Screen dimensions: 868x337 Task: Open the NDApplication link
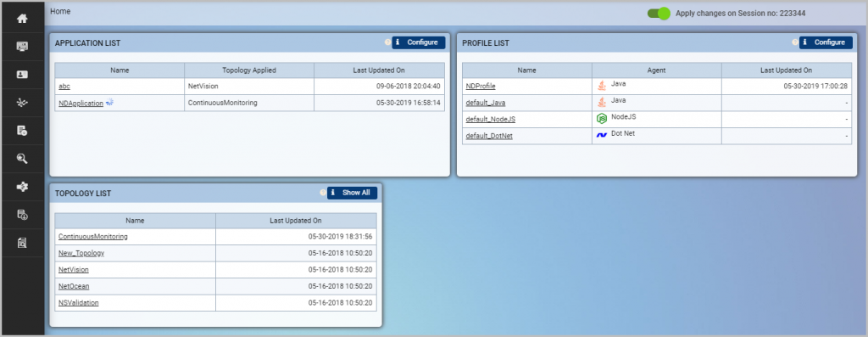(x=81, y=103)
